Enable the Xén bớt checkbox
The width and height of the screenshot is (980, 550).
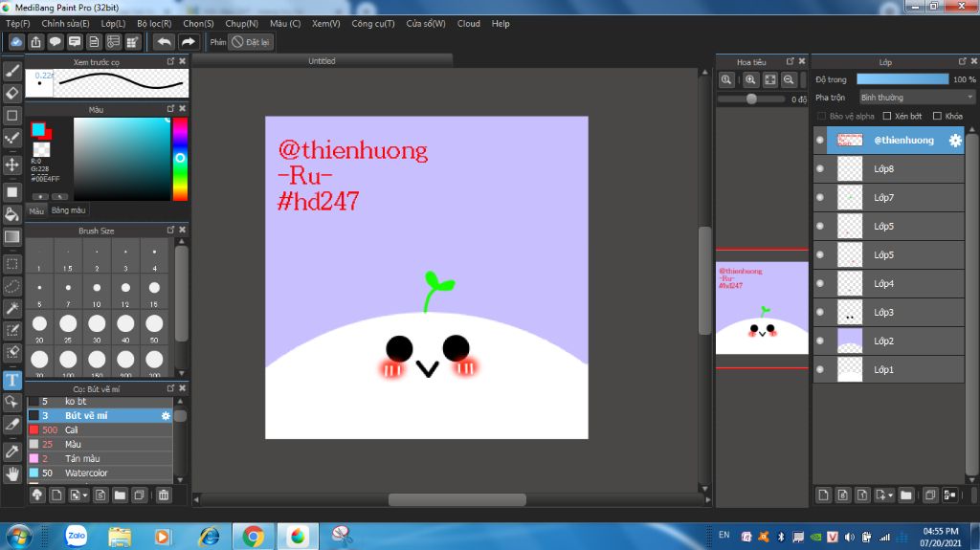887,117
